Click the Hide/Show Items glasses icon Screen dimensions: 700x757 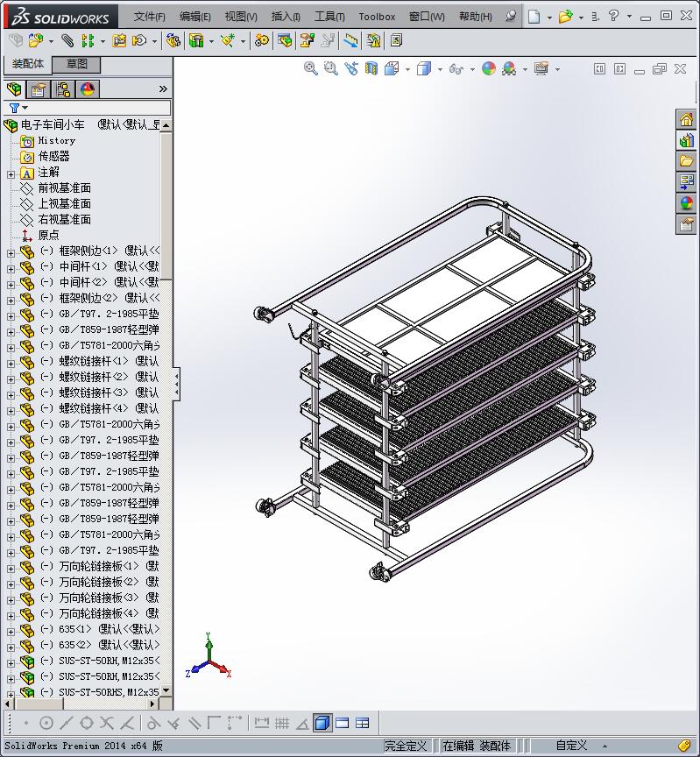point(456,69)
